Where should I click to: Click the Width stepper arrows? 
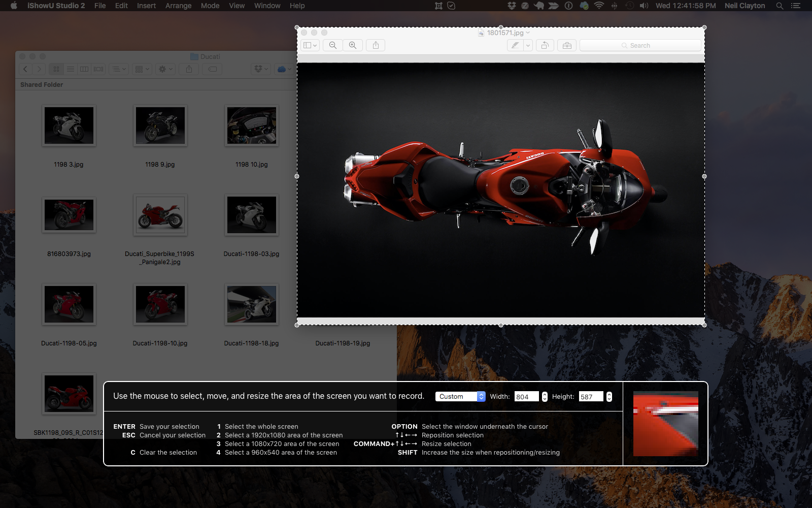click(545, 397)
